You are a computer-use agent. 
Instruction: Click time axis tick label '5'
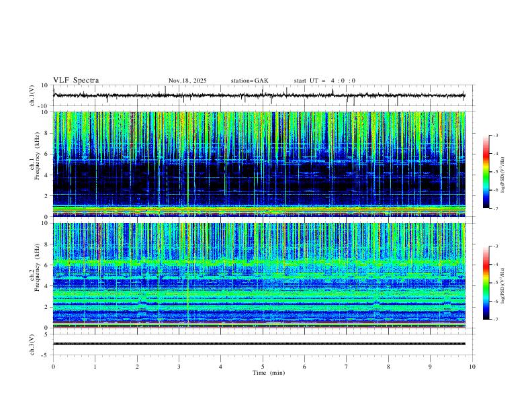tap(263, 367)
